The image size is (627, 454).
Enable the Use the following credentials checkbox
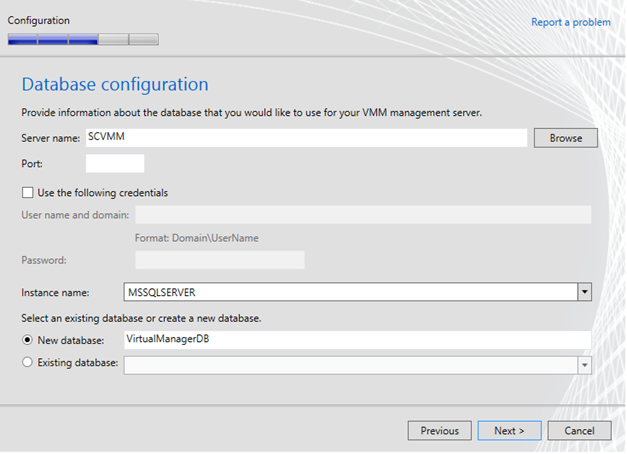pyautogui.click(x=28, y=193)
